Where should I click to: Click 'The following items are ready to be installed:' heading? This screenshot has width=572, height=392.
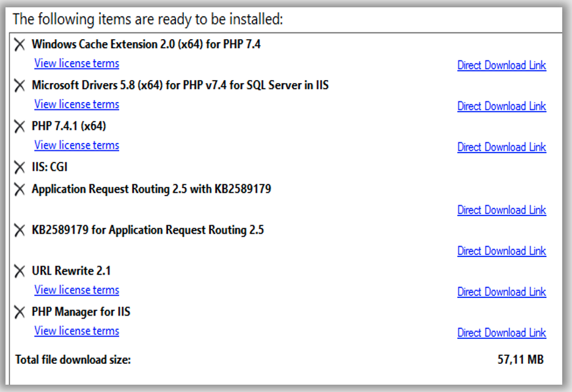148,20
